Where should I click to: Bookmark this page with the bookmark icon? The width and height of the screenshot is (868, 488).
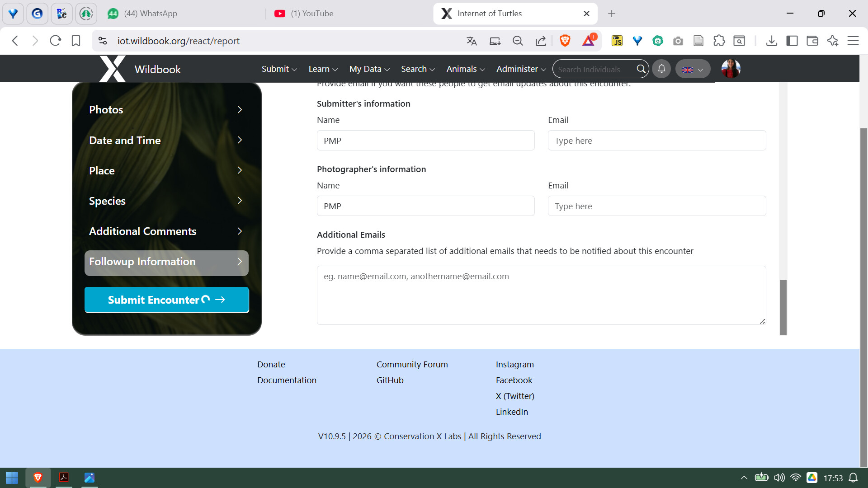[x=76, y=41]
